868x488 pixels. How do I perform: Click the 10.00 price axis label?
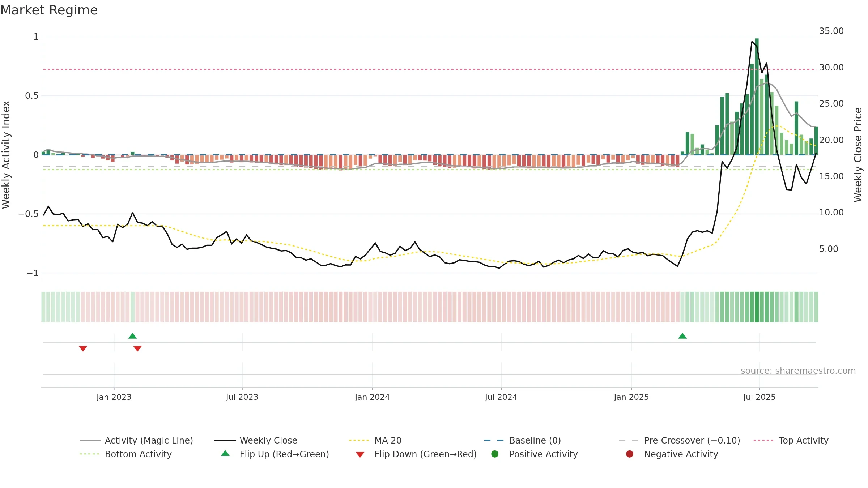(x=831, y=213)
